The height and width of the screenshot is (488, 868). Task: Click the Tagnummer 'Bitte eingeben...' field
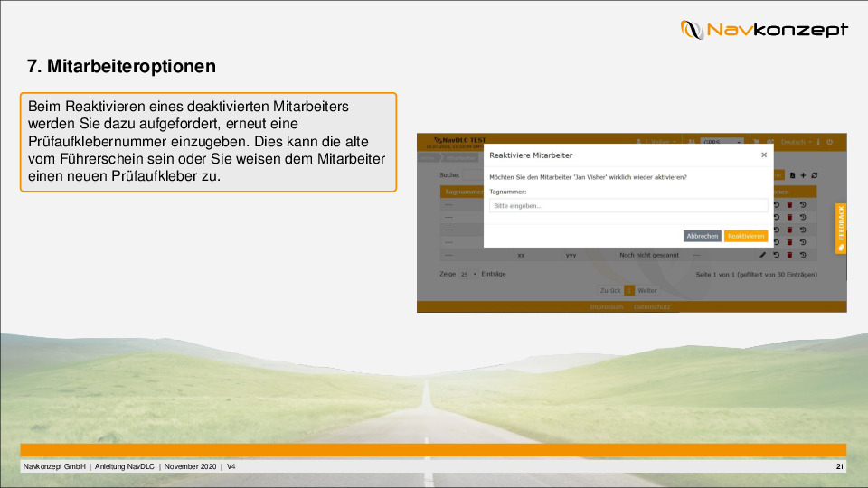[x=628, y=206]
